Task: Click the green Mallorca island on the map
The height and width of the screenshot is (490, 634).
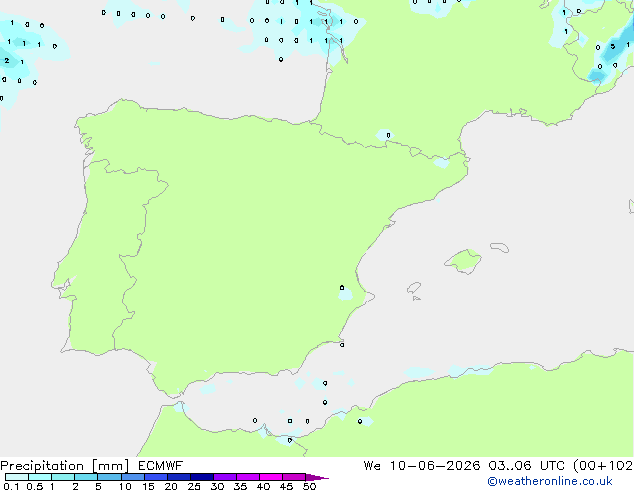Action: tap(463, 261)
